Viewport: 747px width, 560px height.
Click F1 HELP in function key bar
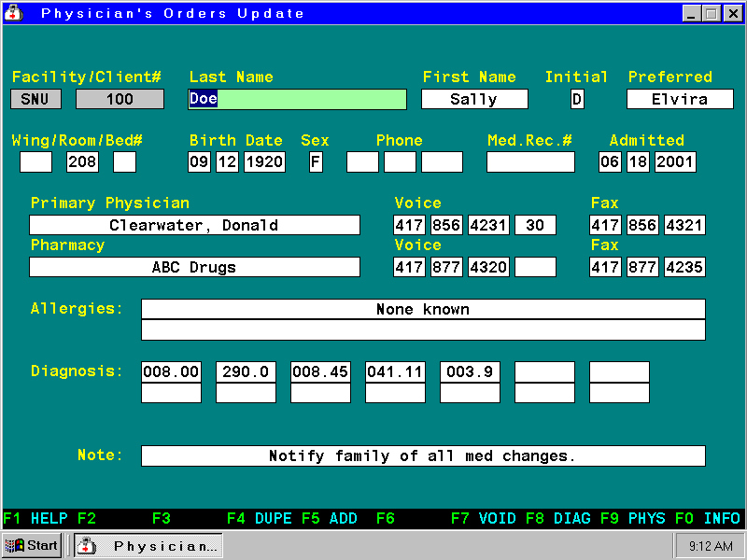pyautogui.click(x=35, y=518)
